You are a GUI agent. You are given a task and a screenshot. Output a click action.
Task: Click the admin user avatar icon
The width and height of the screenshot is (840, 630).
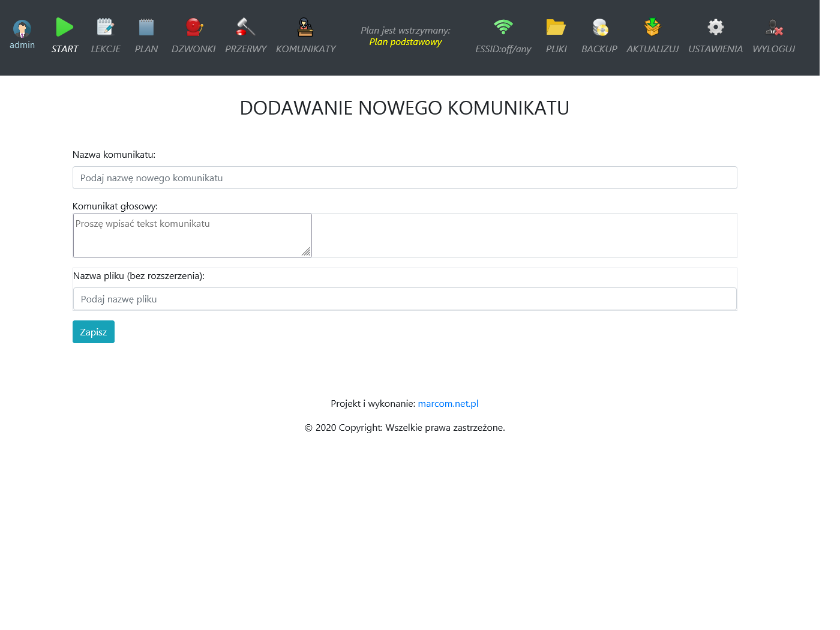[22, 28]
